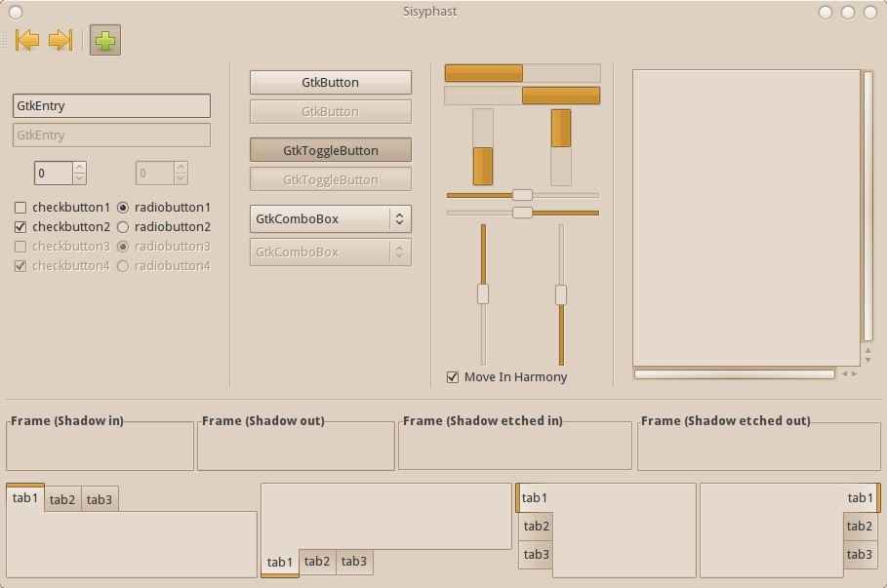Click the vertical scrollbar of the text area
The image size is (887, 588).
[x=868, y=207]
